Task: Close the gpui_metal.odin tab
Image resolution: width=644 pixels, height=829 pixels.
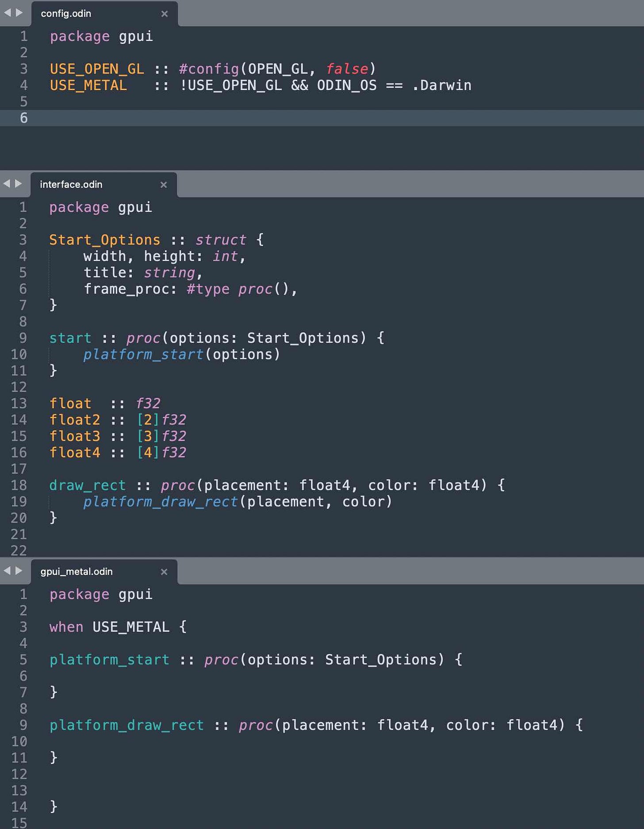Action: (x=164, y=572)
